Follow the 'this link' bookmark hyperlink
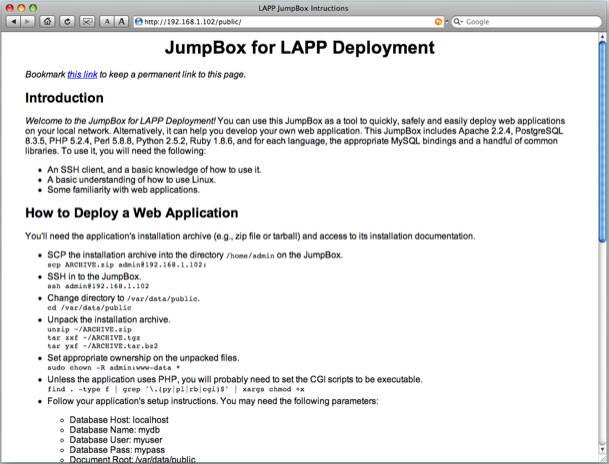Screen dimensions: 609x464 click(82, 75)
